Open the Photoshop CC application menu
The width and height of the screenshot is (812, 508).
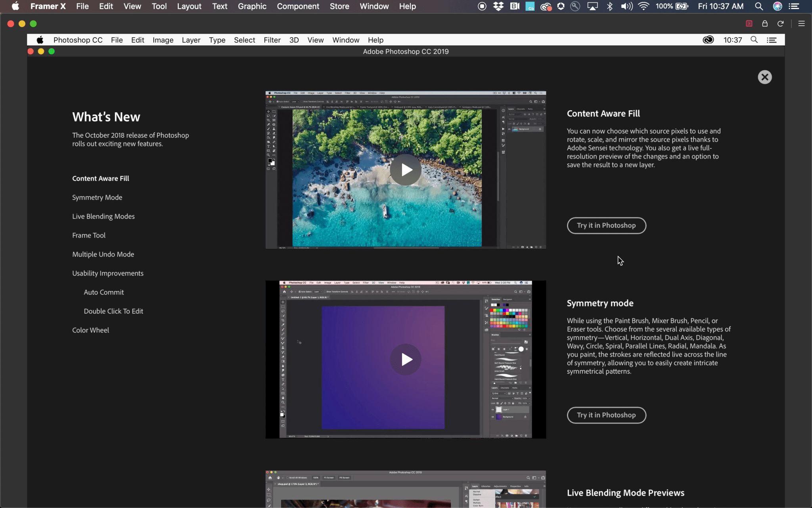pyautogui.click(x=78, y=40)
